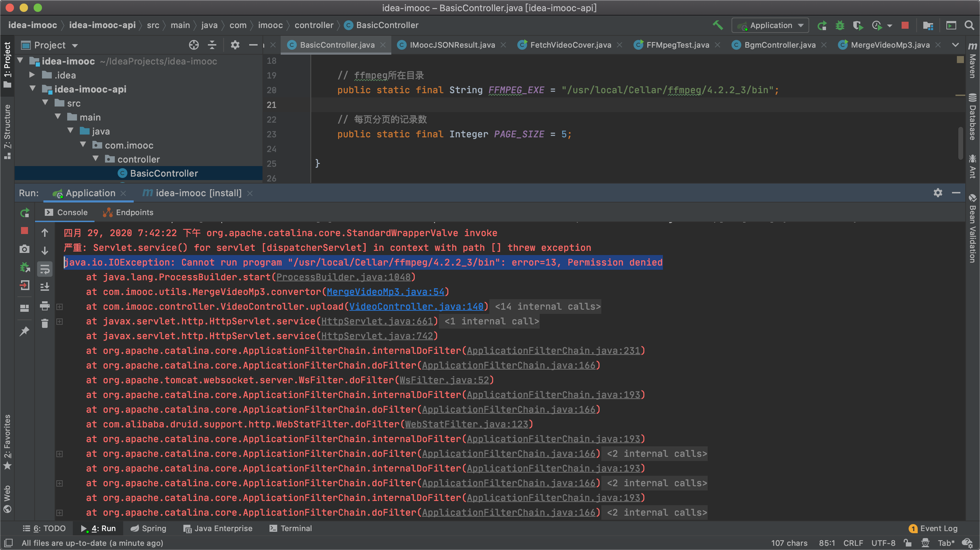This screenshot has width=980, height=550.
Task: Collapse the src folder
Action: coord(45,102)
